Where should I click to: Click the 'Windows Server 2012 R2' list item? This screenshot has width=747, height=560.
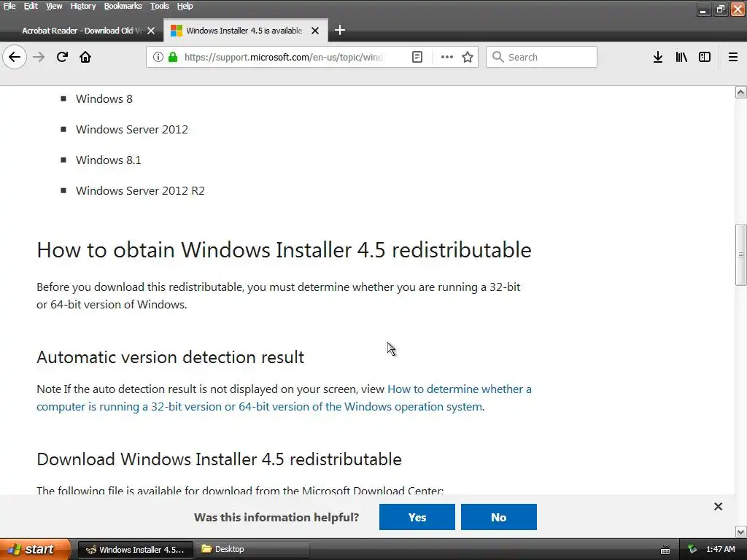140,190
